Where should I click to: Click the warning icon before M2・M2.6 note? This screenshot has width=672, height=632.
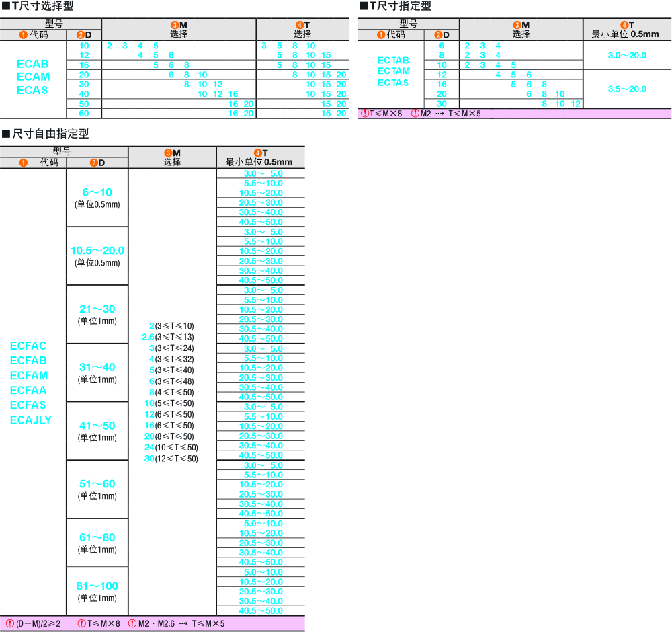click(132, 623)
